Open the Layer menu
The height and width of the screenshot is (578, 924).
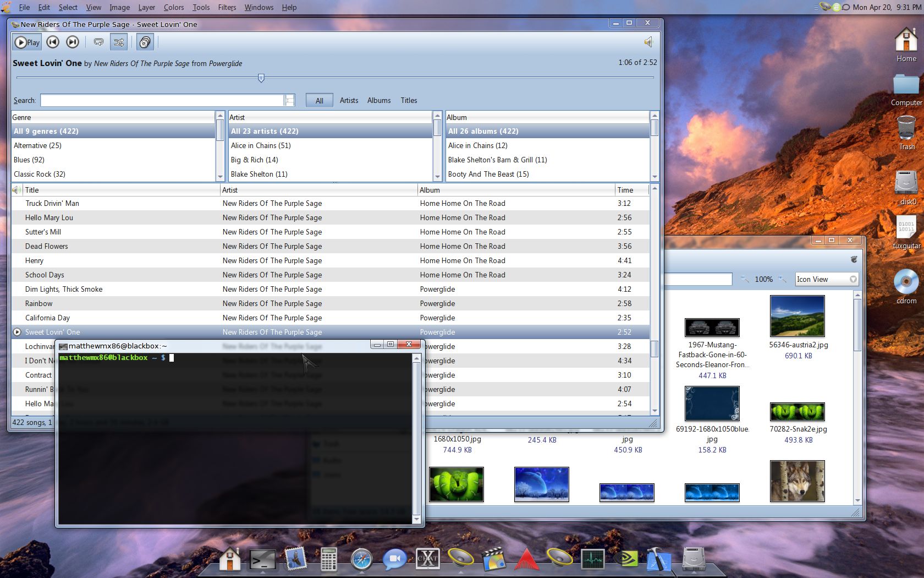pyautogui.click(x=146, y=7)
